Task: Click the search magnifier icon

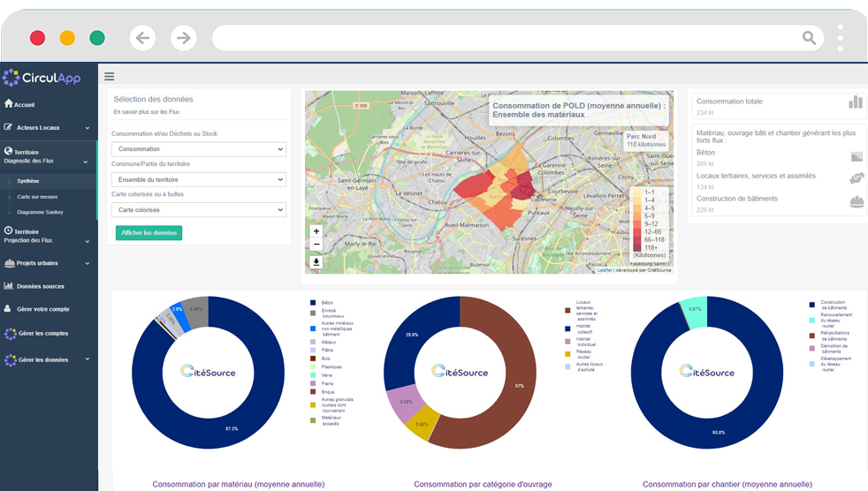Action: [809, 38]
